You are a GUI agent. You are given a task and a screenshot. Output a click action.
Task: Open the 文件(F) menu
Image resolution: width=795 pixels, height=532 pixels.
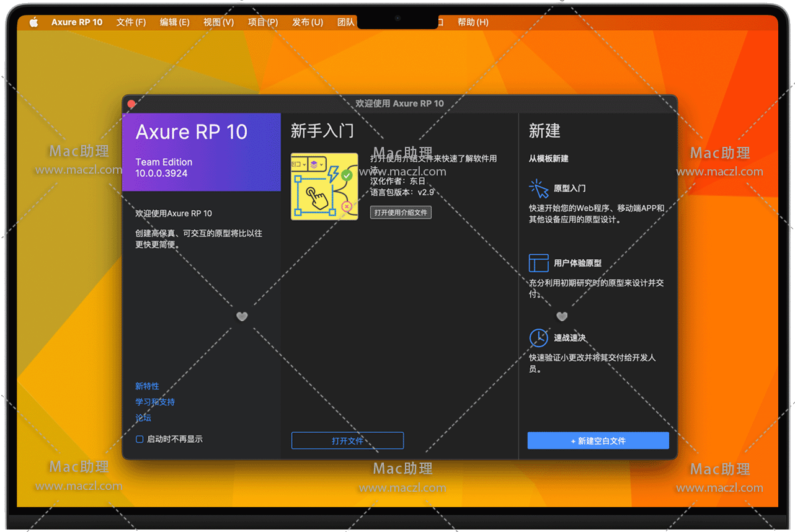point(131,22)
